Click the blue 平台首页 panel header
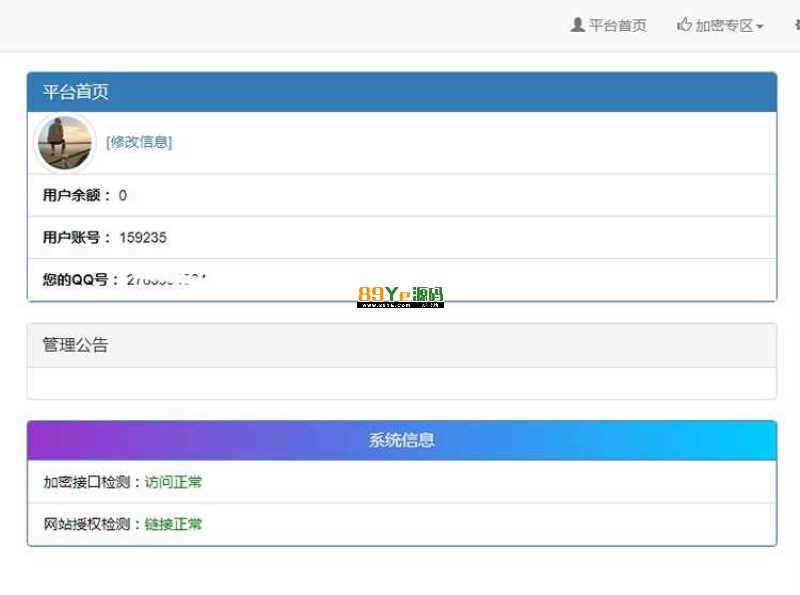Image resolution: width=800 pixels, height=595 pixels. [401, 92]
